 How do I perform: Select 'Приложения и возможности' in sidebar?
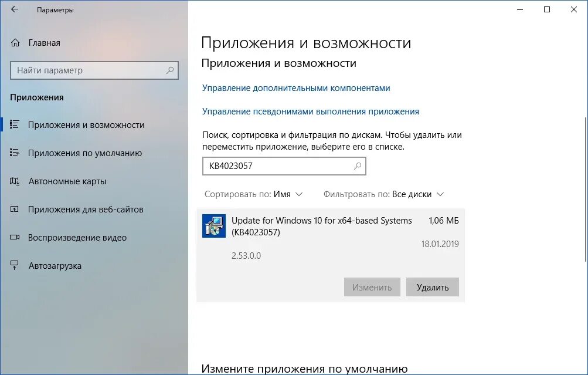(x=86, y=125)
